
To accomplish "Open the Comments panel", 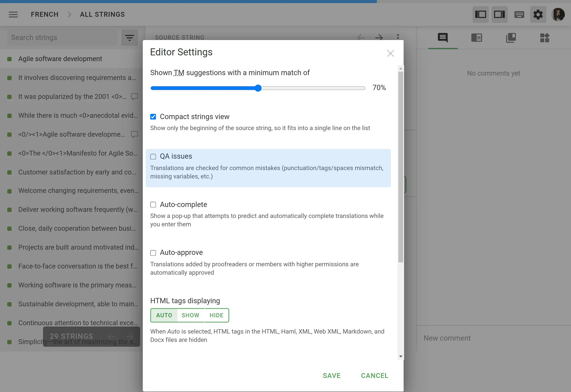I will pos(443,38).
